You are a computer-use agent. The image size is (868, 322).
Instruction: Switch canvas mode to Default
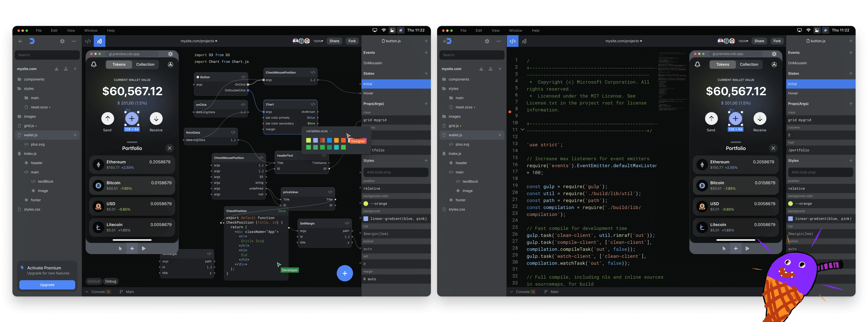pyautogui.click(x=94, y=281)
